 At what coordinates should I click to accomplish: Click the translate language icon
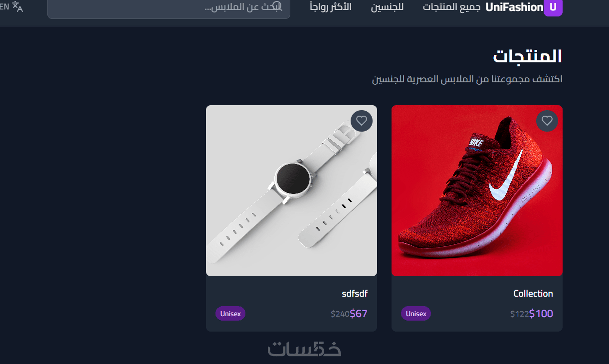(x=17, y=7)
